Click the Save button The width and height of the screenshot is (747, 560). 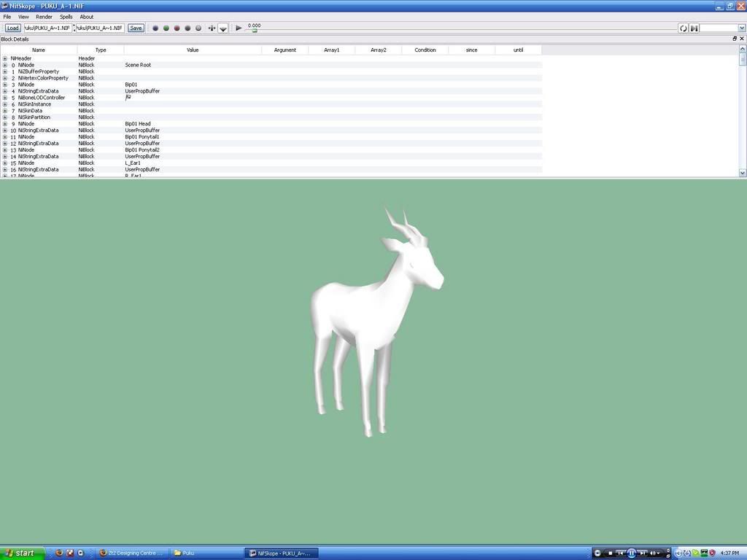pos(136,28)
